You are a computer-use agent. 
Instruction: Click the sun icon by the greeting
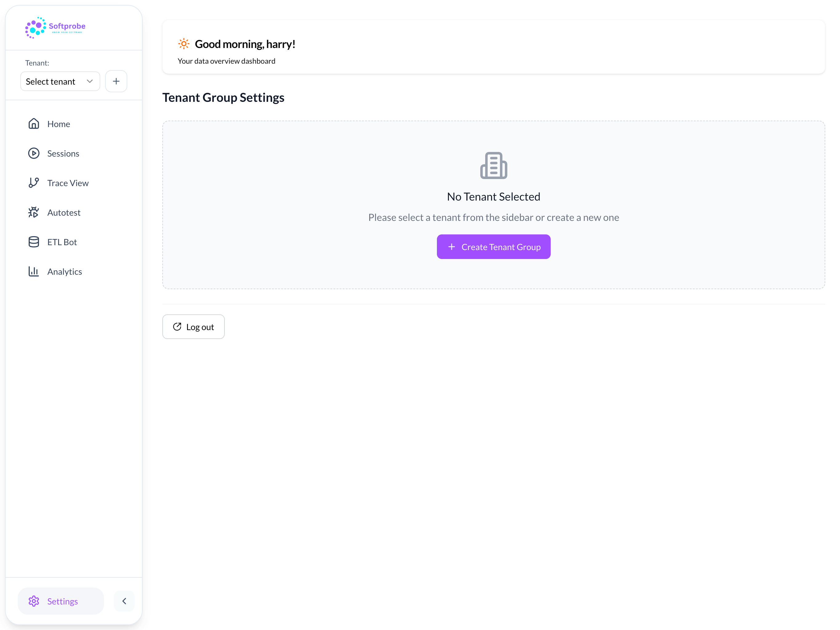[x=184, y=44]
